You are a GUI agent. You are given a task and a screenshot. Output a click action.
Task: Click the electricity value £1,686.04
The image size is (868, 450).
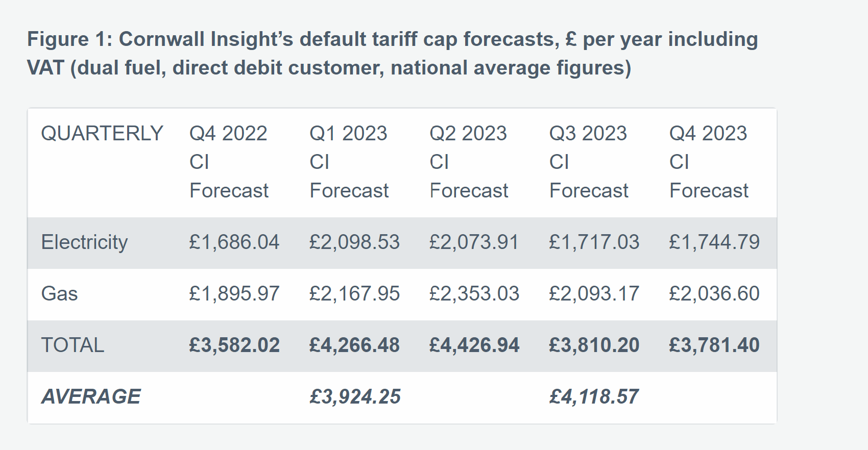pyautogui.click(x=234, y=242)
